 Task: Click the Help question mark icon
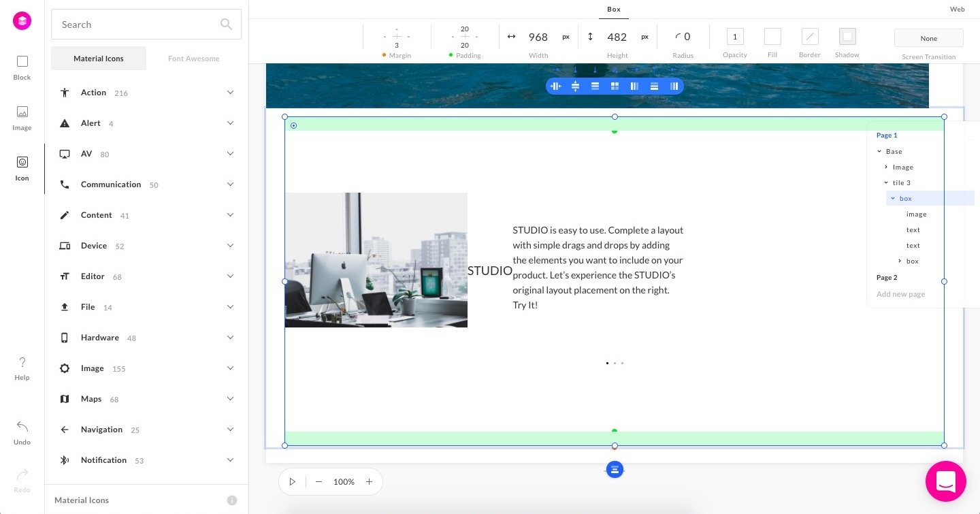click(x=22, y=368)
